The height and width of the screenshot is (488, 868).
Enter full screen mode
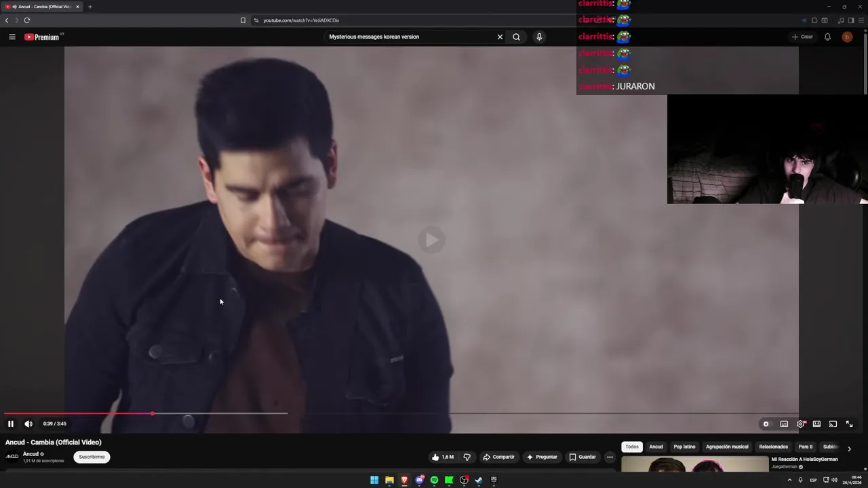pos(849,424)
